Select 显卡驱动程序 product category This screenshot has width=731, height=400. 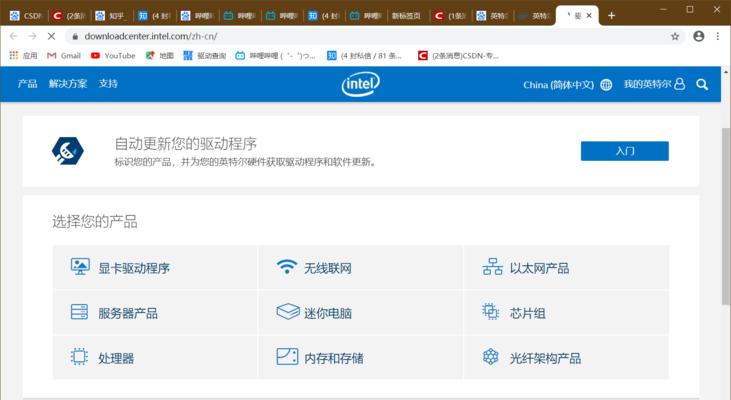coord(155,268)
